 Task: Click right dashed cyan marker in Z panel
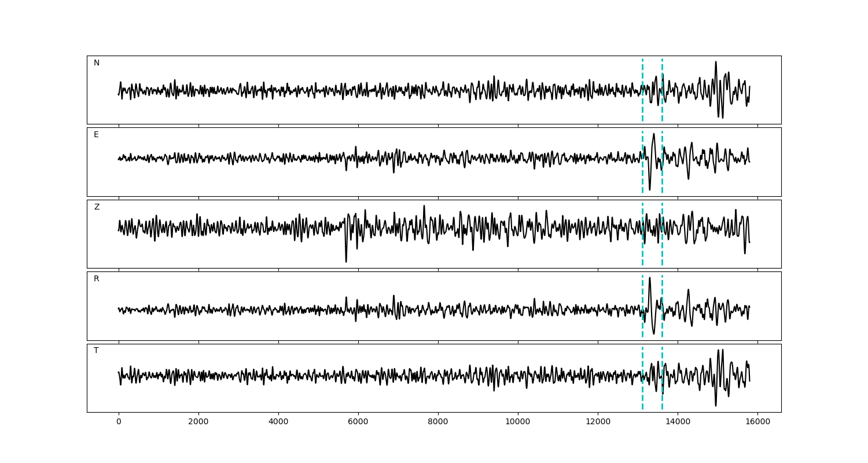[x=662, y=234]
